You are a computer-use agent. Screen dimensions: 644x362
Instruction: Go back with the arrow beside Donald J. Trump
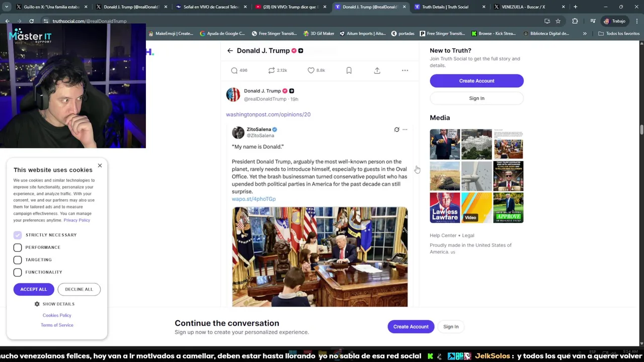pos(230,51)
